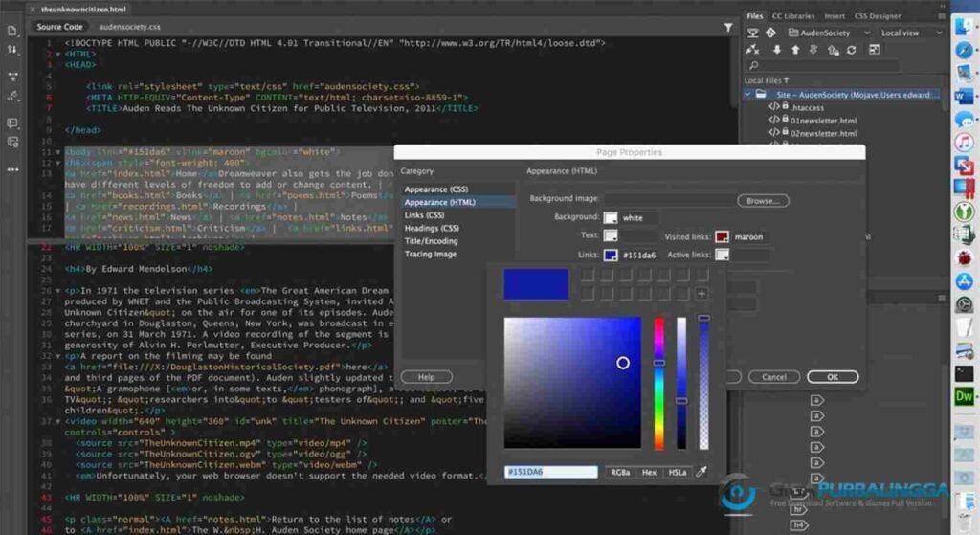Select 01newsletter.html in Files panel

(x=823, y=121)
